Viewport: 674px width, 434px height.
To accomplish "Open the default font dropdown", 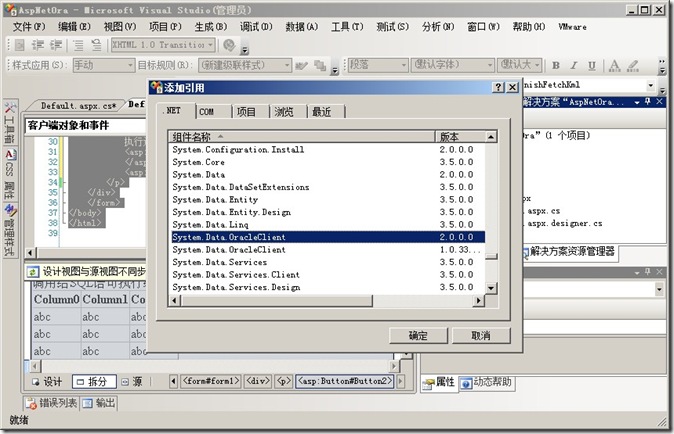I will point(452,65).
